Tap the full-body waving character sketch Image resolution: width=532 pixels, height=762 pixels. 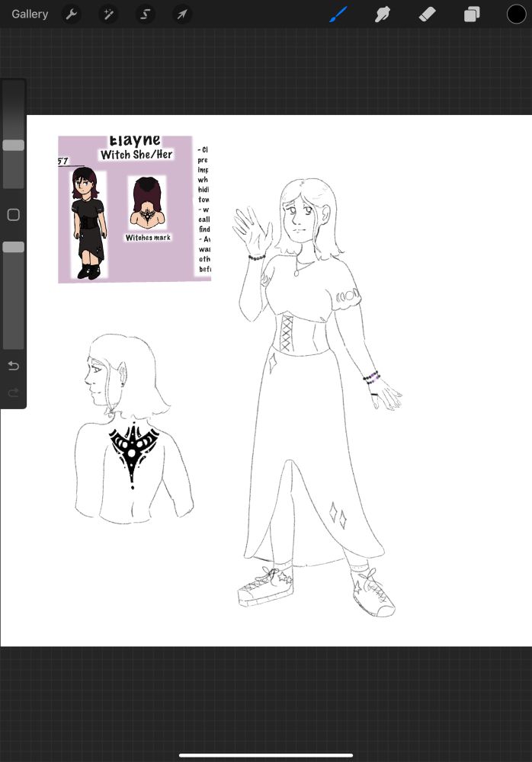[316, 398]
